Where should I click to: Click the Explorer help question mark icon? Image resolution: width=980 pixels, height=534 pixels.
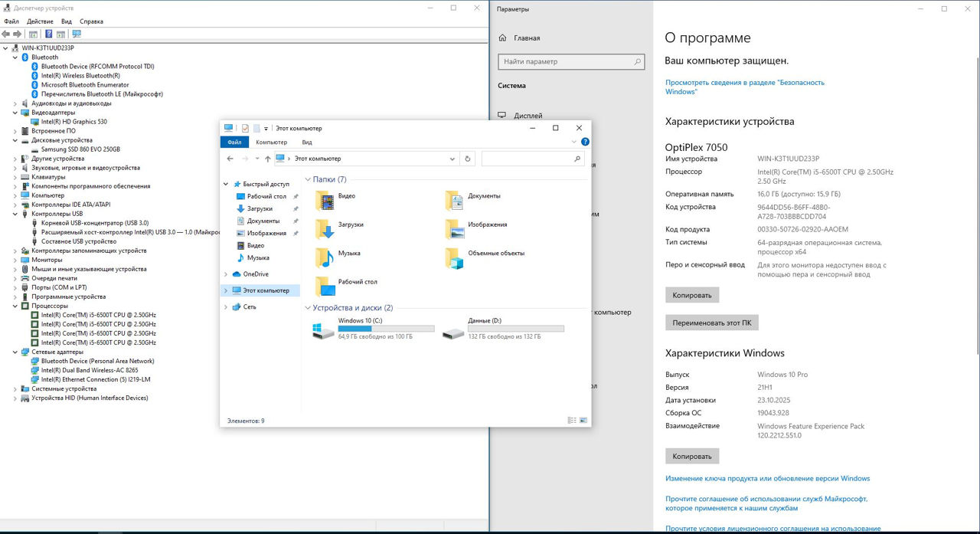(585, 142)
